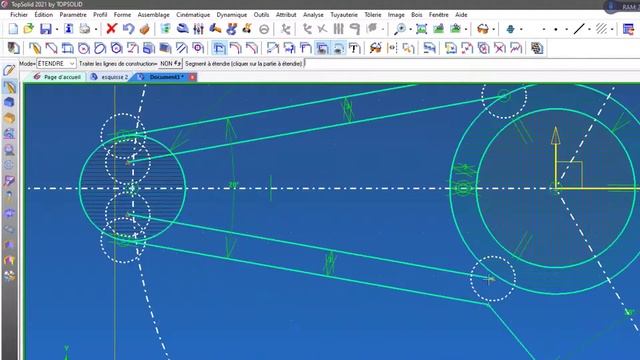640x360 pixels.
Task: Click the zoom magnifier icon
Action: pyautogui.click(x=400, y=29)
